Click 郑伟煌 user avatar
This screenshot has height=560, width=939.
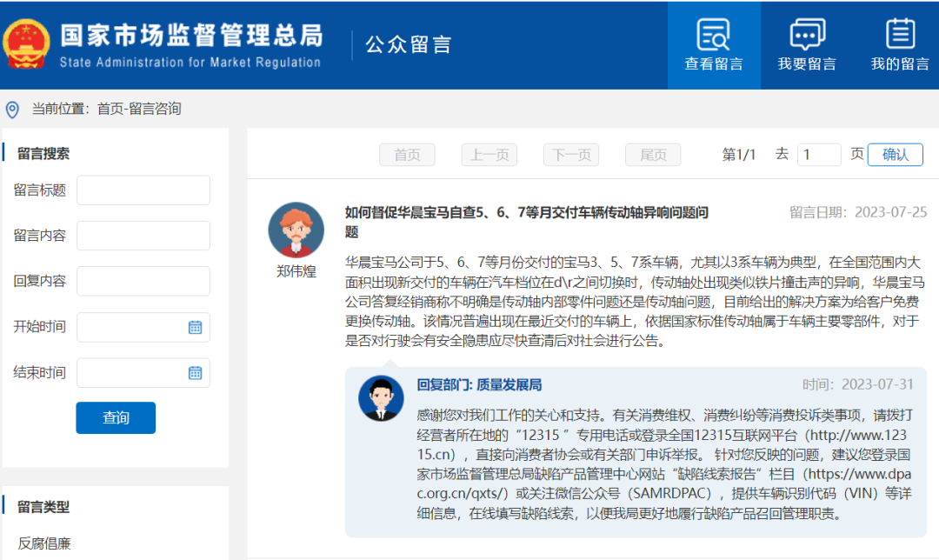pyautogui.click(x=296, y=230)
